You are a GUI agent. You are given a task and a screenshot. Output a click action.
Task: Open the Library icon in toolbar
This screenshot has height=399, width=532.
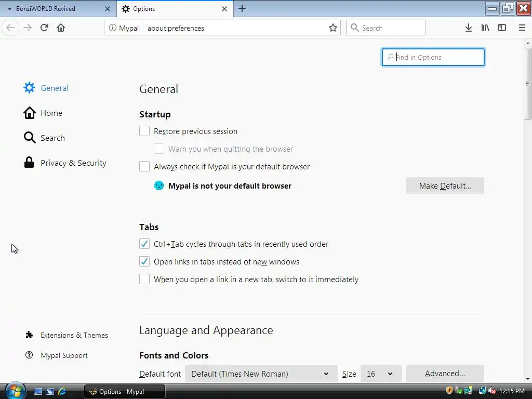[x=485, y=28]
